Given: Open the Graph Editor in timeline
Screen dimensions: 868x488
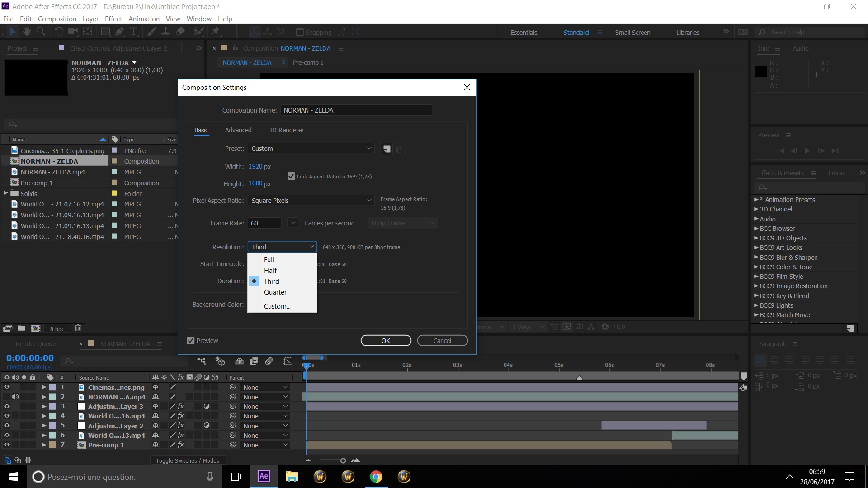Looking at the screenshot, I should pos(288,361).
